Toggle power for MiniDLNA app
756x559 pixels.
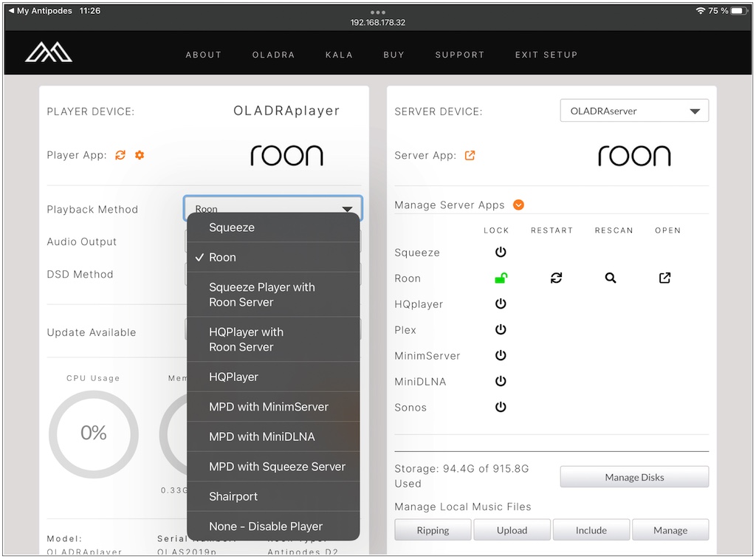point(501,381)
